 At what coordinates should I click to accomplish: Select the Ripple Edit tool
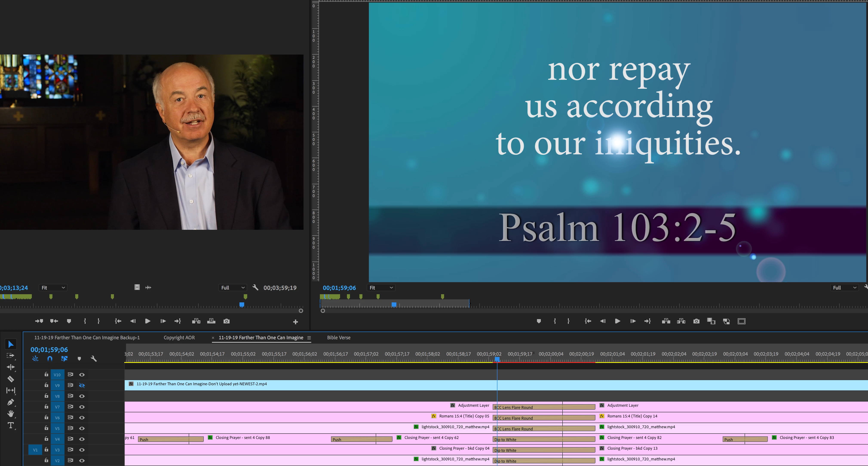coord(11,367)
